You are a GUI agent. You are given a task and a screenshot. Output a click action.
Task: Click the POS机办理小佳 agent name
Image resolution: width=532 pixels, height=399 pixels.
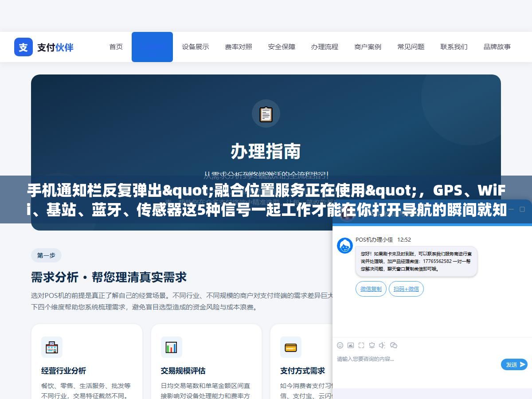[x=374, y=240]
